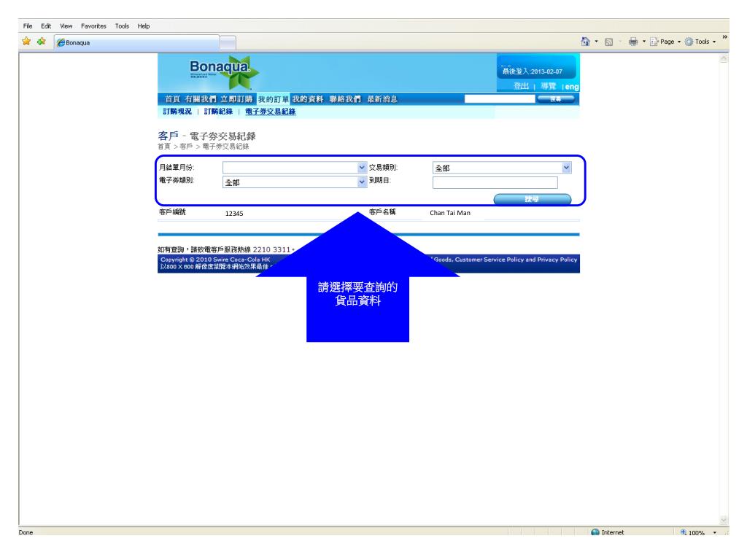
Task: Click the Print icon
Action: (632, 42)
